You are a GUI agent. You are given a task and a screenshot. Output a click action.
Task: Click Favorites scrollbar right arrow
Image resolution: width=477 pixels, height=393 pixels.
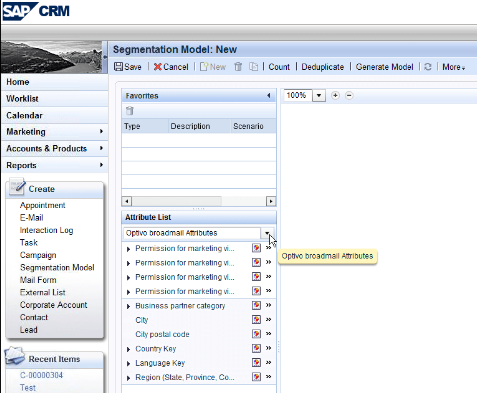(271, 201)
